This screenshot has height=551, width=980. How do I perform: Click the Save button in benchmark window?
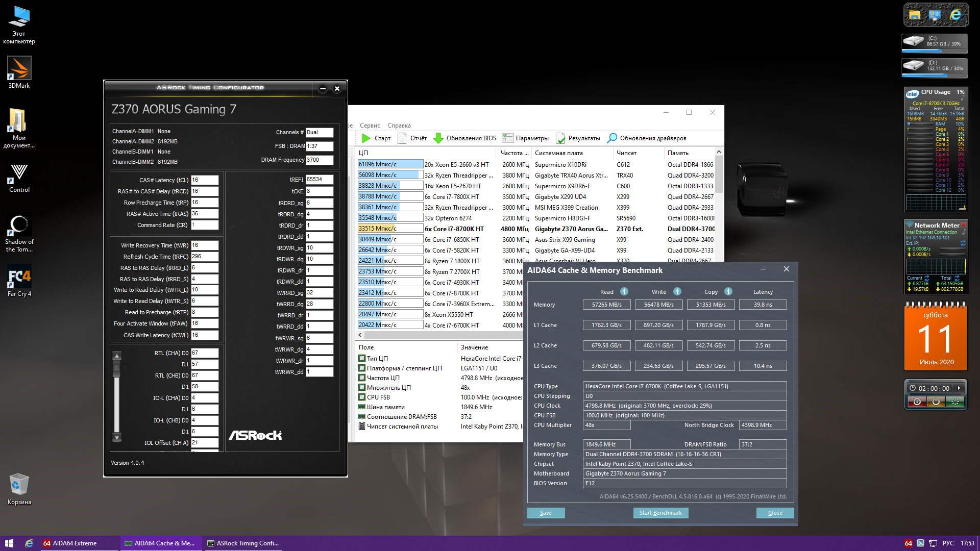(546, 513)
